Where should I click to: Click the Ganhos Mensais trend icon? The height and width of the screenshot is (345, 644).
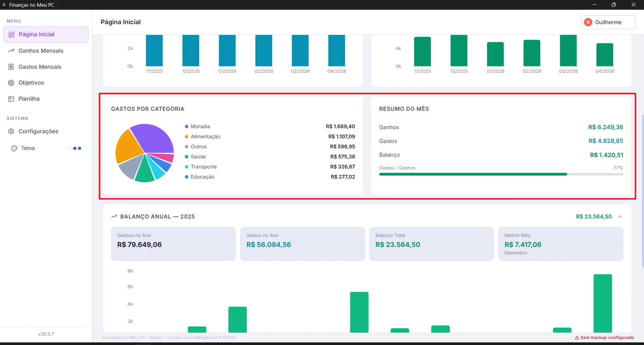click(11, 51)
